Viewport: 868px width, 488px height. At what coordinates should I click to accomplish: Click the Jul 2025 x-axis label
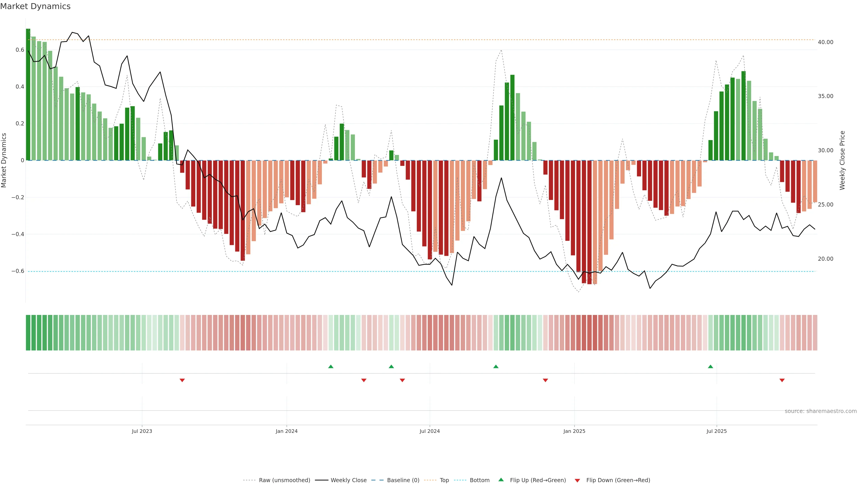[x=716, y=431]
